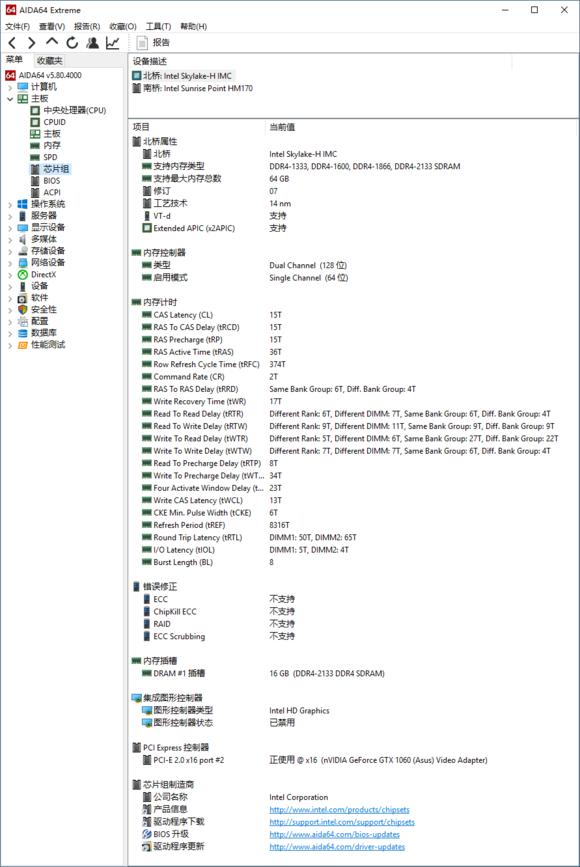Click the 计算机 computer icon

click(23, 87)
